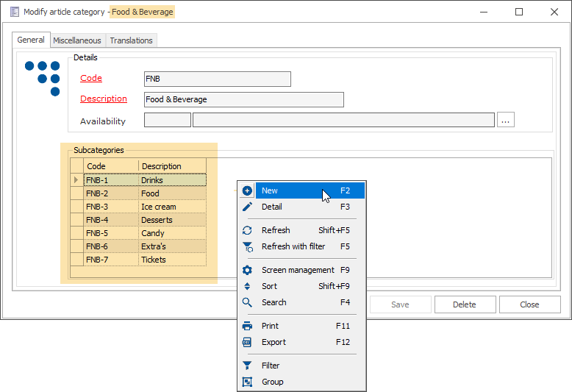This screenshot has height=392, width=572.
Task: Select Refresh with filter entry
Action: (302, 246)
